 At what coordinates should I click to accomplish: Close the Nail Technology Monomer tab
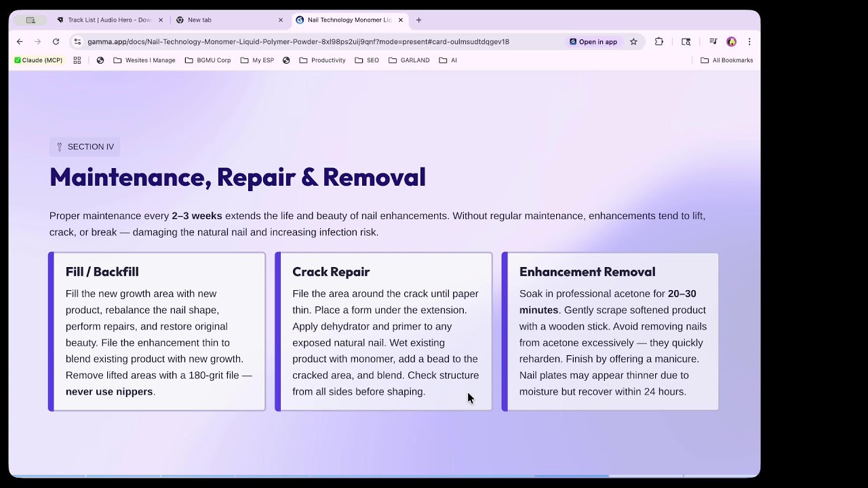[x=401, y=20]
